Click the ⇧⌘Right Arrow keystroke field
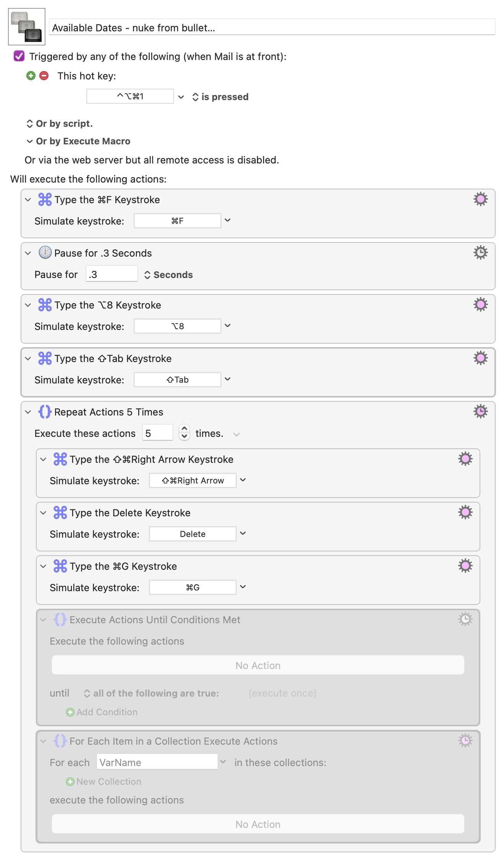The height and width of the screenshot is (860, 504). click(x=193, y=480)
